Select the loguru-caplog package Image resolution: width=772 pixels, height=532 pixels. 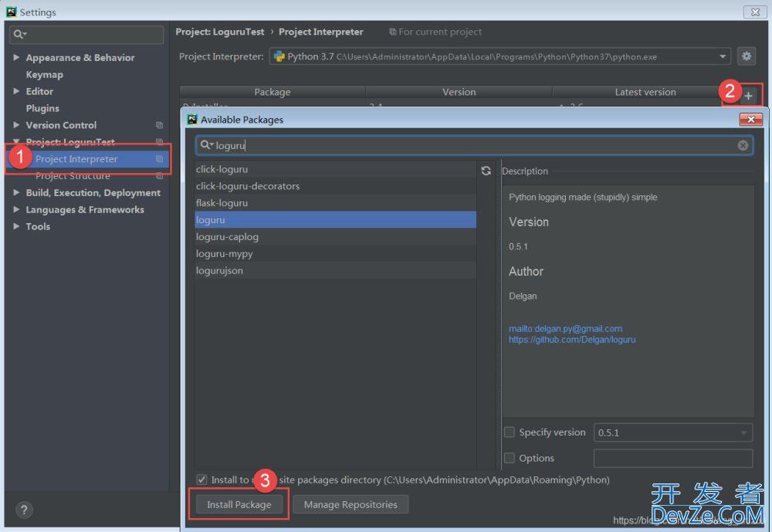335,237
